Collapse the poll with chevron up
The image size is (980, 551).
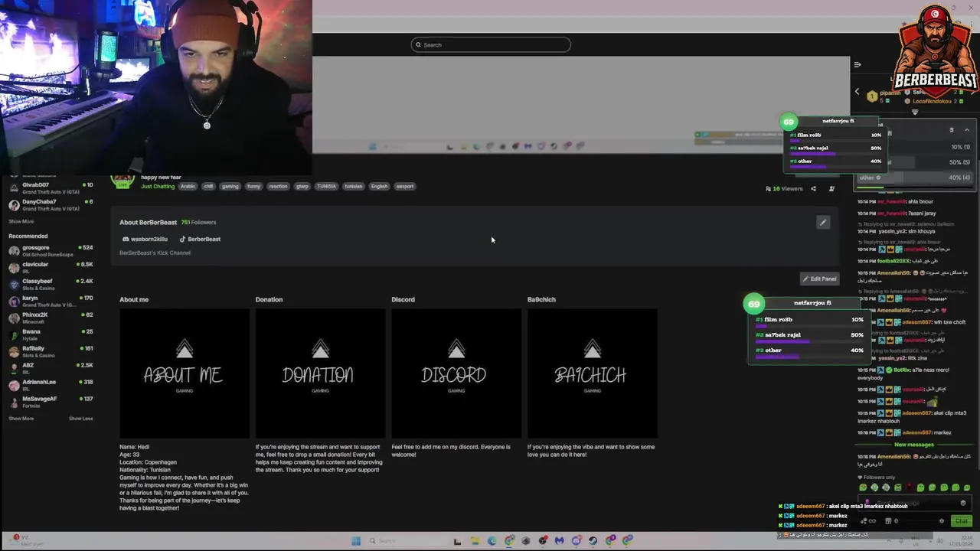pyautogui.click(x=966, y=130)
